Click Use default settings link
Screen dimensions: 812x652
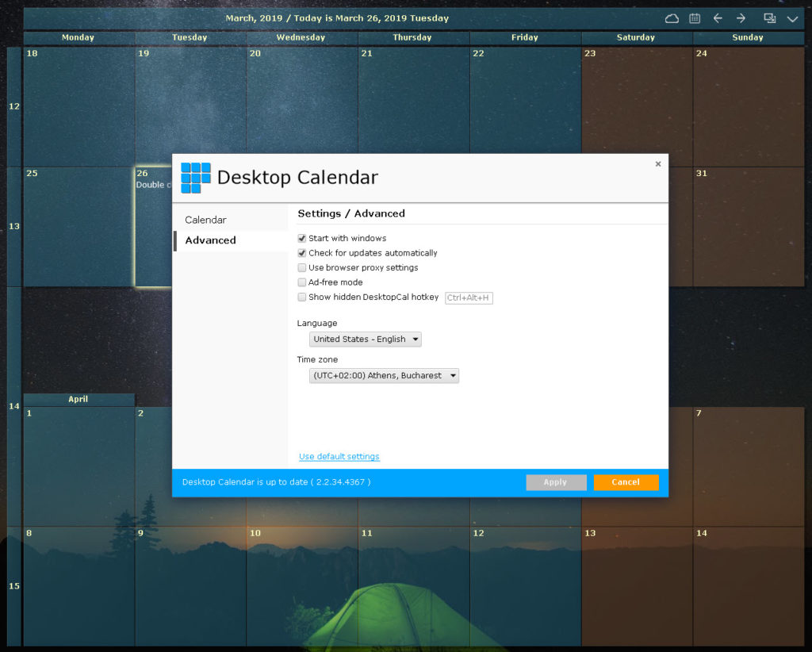click(339, 456)
